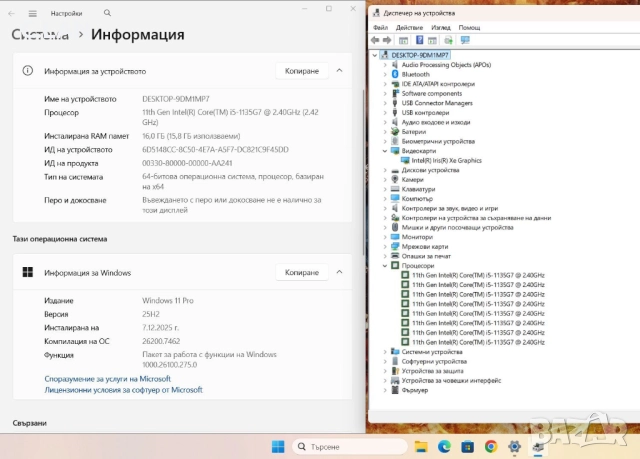
Task: Click the back arrow in Settings
Action: click(11, 13)
